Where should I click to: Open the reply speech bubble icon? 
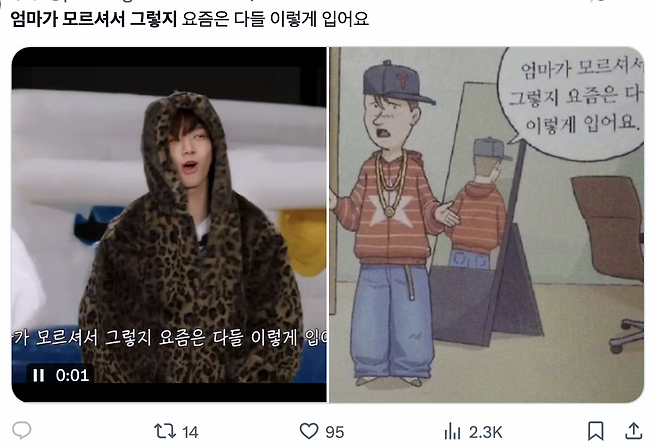tap(21, 431)
